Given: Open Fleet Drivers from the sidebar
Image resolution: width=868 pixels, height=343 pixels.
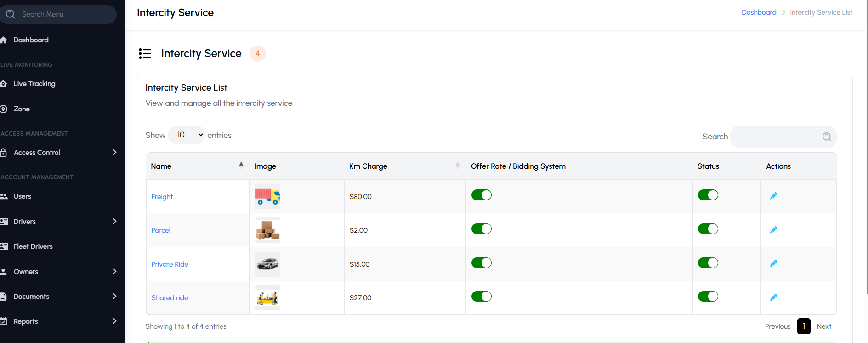Looking at the screenshot, I should [33, 246].
